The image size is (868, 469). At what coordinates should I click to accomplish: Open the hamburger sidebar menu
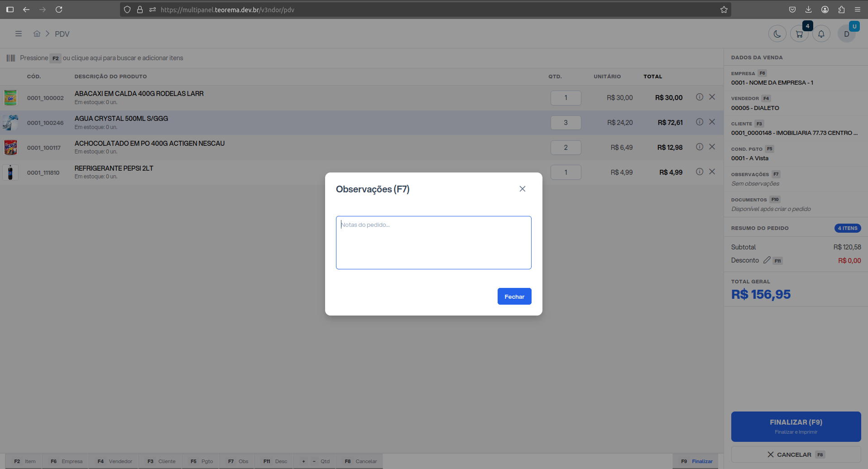[x=19, y=33]
